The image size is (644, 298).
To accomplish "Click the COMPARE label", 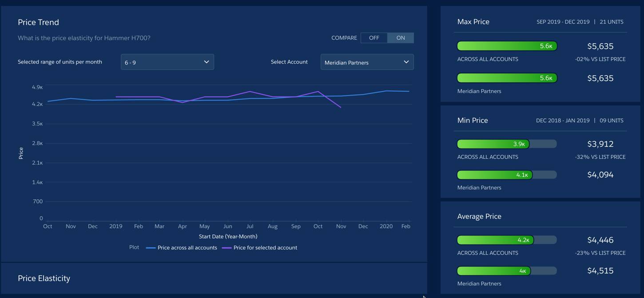I will click(x=344, y=38).
